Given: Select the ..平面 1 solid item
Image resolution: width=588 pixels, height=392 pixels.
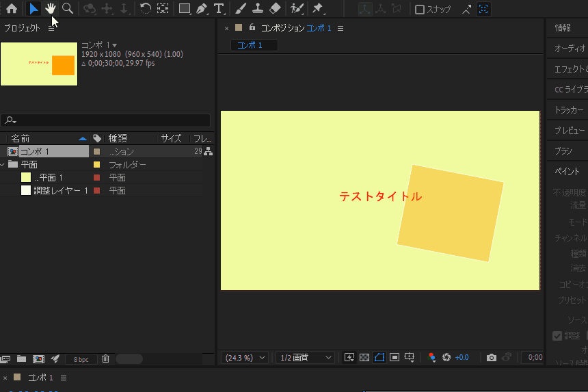Looking at the screenshot, I should 48,177.
